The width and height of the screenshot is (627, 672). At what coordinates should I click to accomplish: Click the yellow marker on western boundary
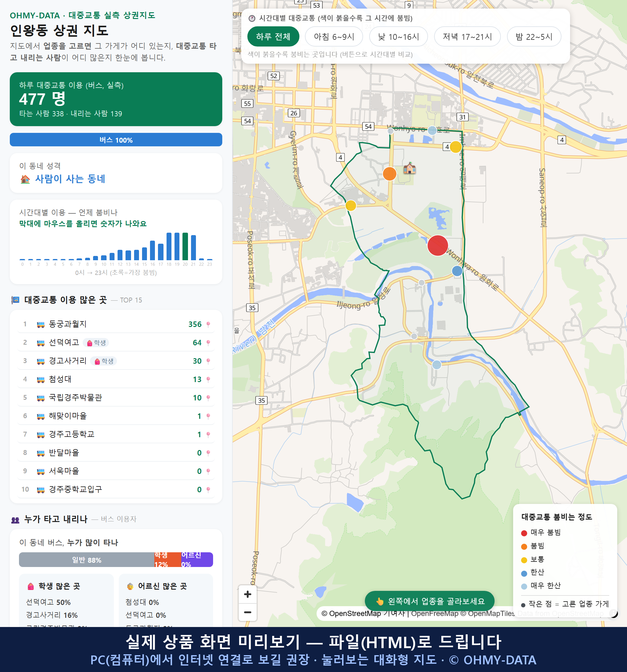351,205
